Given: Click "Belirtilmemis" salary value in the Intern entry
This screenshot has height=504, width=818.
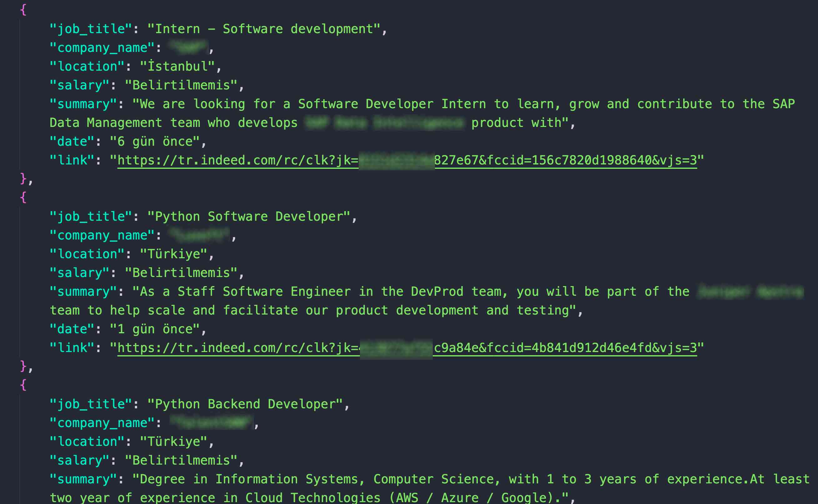Looking at the screenshot, I should pyautogui.click(x=181, y=85).
